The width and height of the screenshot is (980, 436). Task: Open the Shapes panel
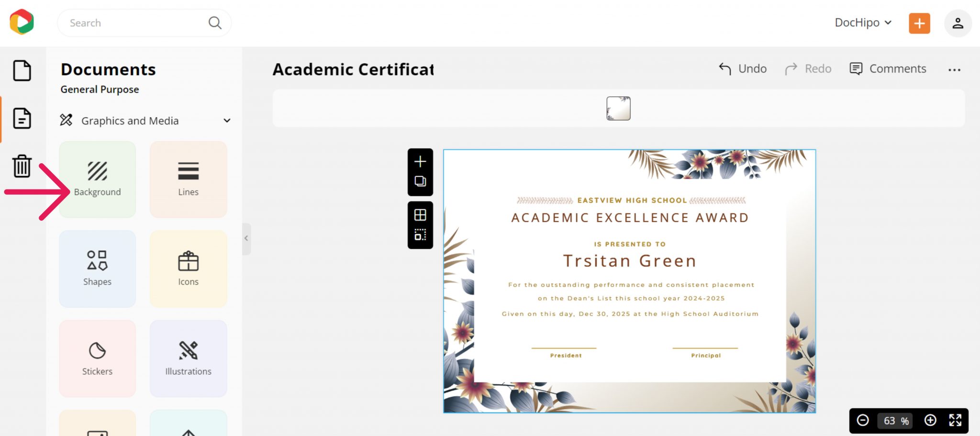(97, 269)
